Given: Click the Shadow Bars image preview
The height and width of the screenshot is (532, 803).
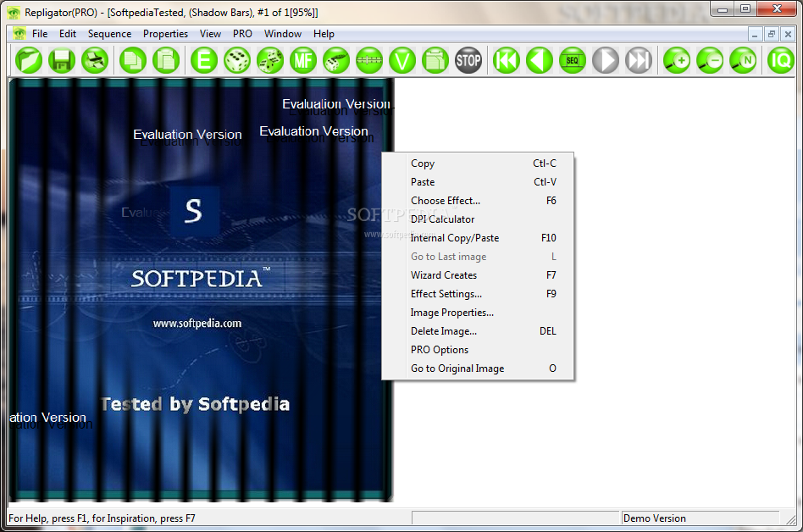Looking at the screenshot, I should click(x=201, y=290).
